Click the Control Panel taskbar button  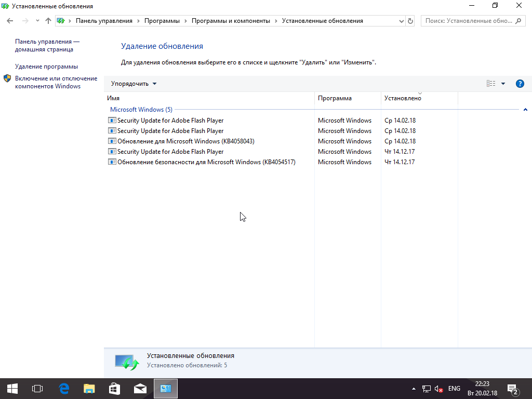(x=166, y=389)
